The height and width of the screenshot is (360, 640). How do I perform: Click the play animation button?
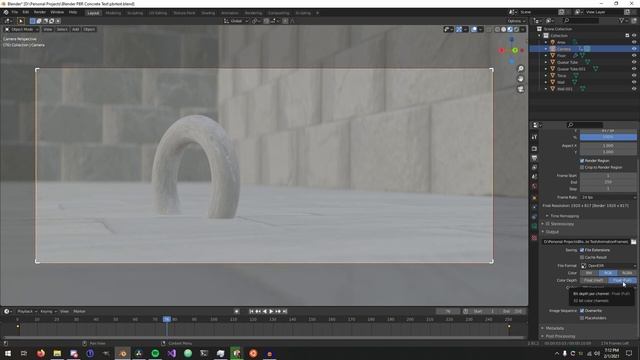(271, 311)
